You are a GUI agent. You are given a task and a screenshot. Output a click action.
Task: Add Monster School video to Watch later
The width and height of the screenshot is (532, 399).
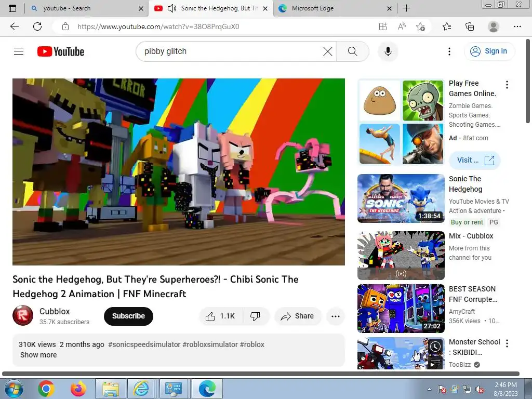click(x=435, y=347)
